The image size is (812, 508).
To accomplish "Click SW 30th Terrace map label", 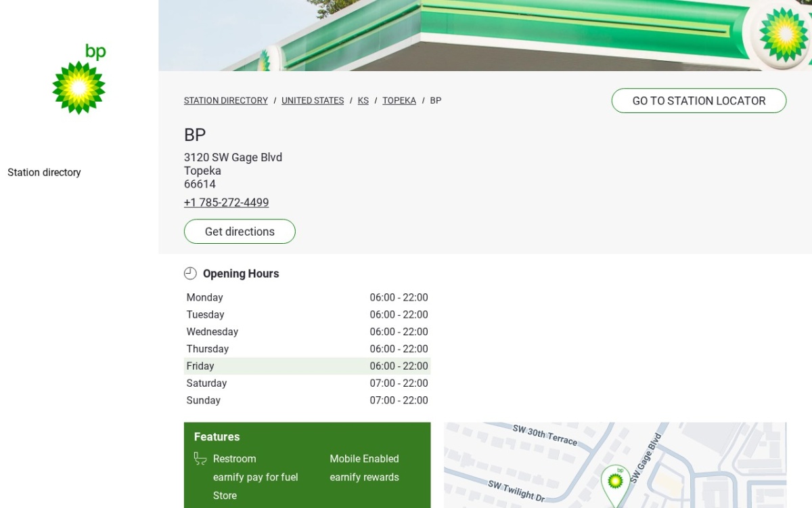I will tap(545, 435).
